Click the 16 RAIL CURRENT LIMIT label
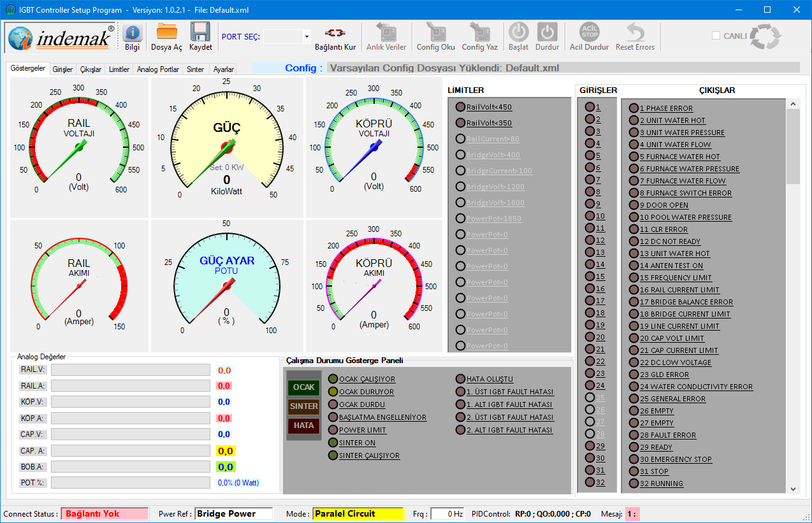The image size is (812, 523). pos(679,290)
